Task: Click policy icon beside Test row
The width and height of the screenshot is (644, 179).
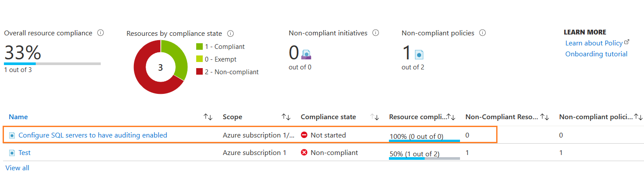Action: [12, 153]
